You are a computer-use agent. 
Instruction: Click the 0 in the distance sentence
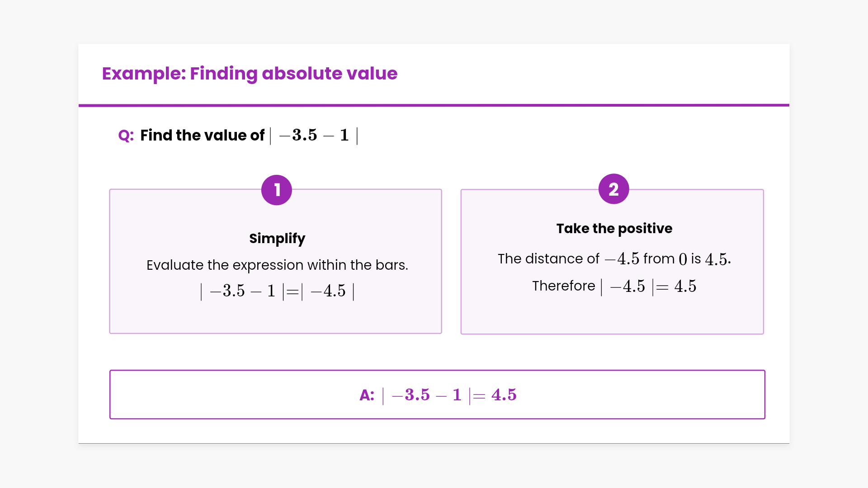point(683,259)
